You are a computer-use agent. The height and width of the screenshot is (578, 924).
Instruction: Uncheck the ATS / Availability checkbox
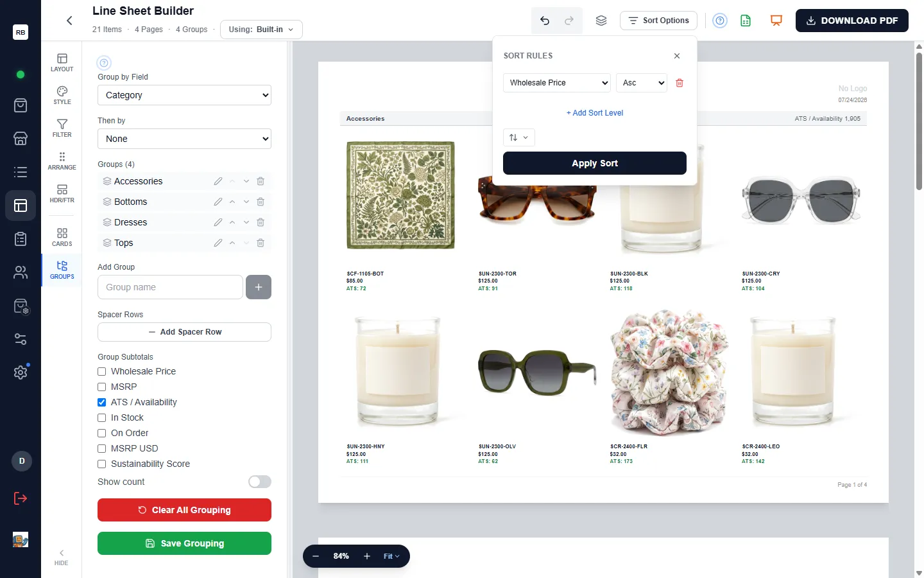point(101,402)
